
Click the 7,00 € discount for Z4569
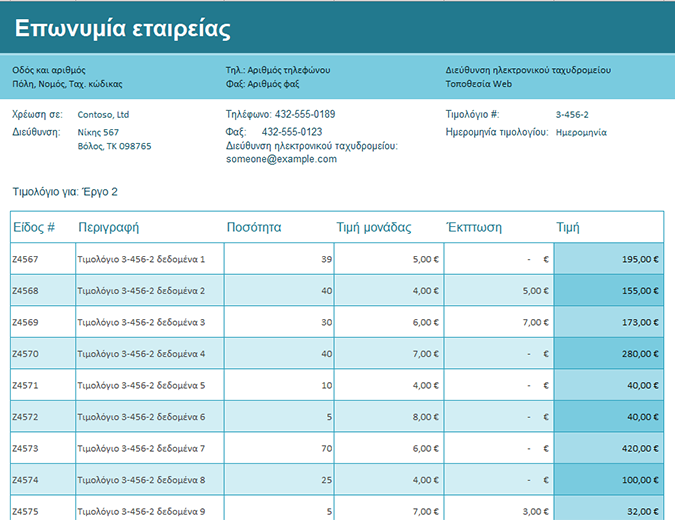pos(499,322)
